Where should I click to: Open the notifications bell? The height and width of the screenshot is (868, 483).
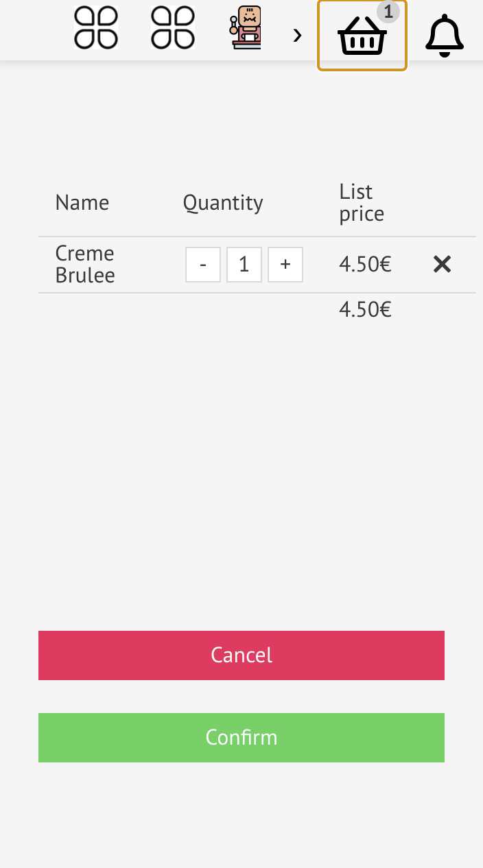tap(445, 35)
